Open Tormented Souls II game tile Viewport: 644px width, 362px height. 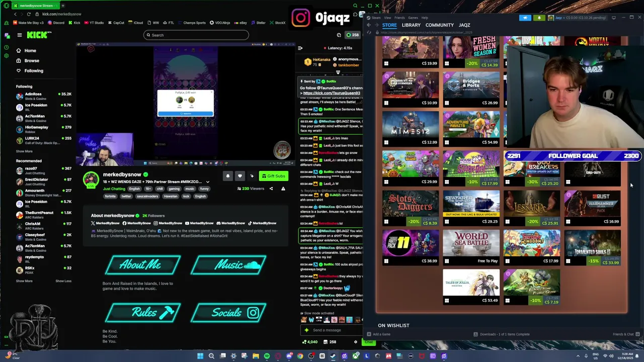pyautogui.click(x=592, y=247)
